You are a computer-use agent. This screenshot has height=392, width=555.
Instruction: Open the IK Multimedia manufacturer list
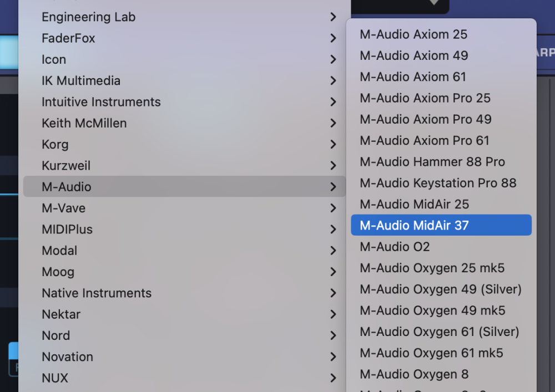[x=81, y=81]
